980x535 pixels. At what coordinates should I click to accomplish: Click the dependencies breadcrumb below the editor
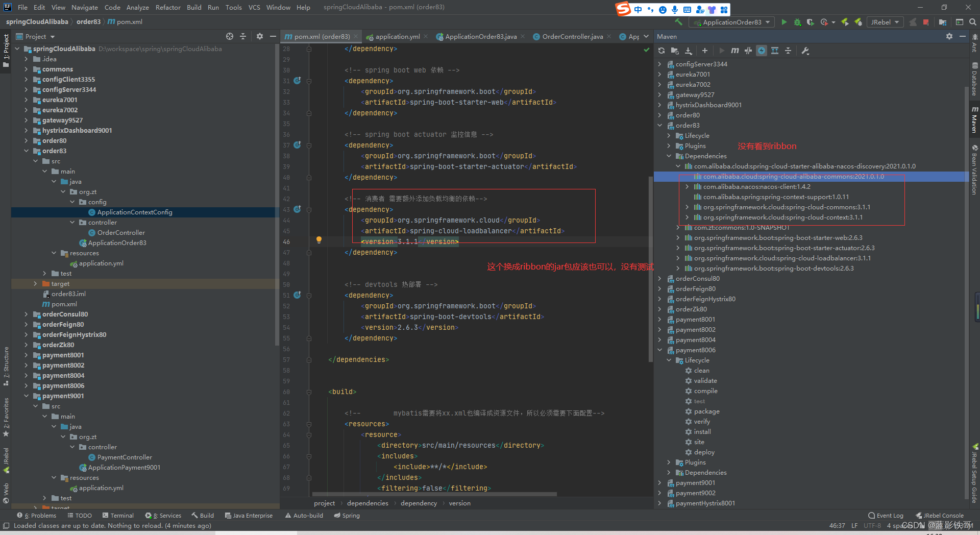367,503
